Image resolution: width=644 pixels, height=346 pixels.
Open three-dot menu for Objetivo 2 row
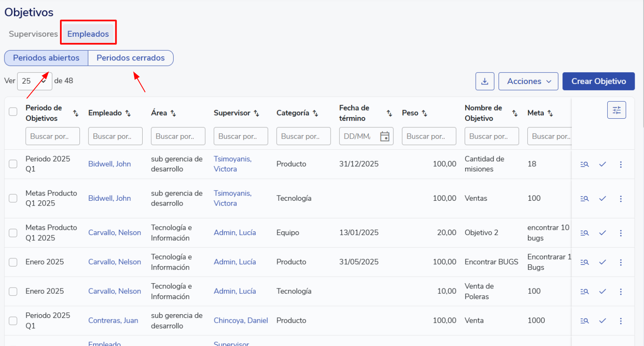[621, 233]
